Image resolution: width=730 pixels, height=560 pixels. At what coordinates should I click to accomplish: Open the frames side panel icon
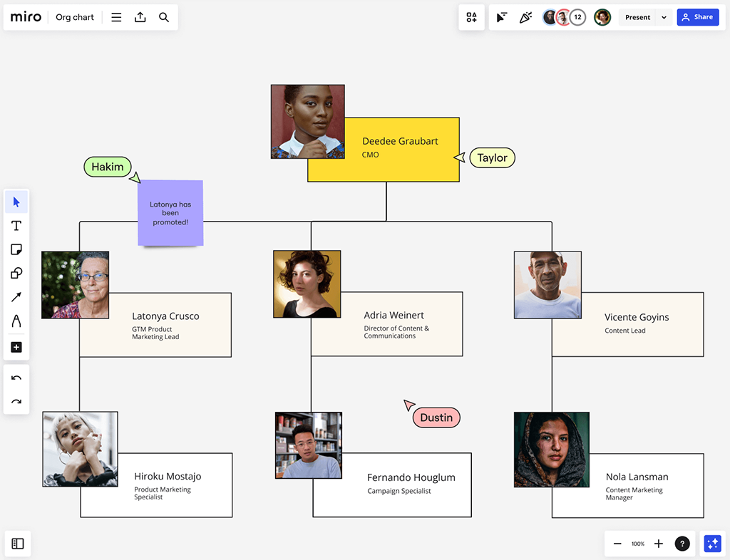tap(18, 543)
